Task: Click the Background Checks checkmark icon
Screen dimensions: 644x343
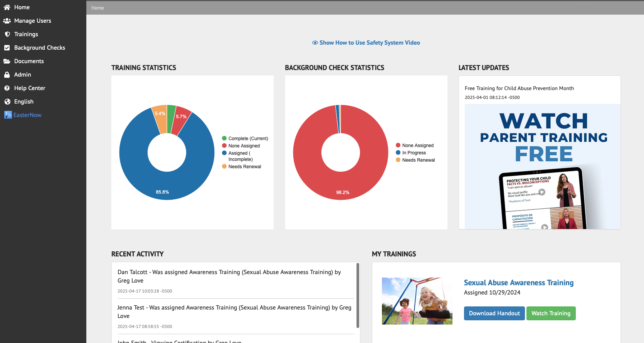Action: 7,48
